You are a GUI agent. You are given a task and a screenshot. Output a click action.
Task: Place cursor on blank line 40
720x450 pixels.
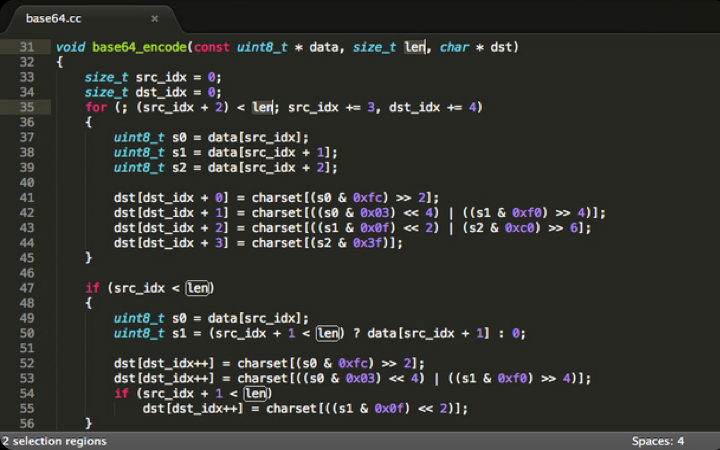coord(300,182)
